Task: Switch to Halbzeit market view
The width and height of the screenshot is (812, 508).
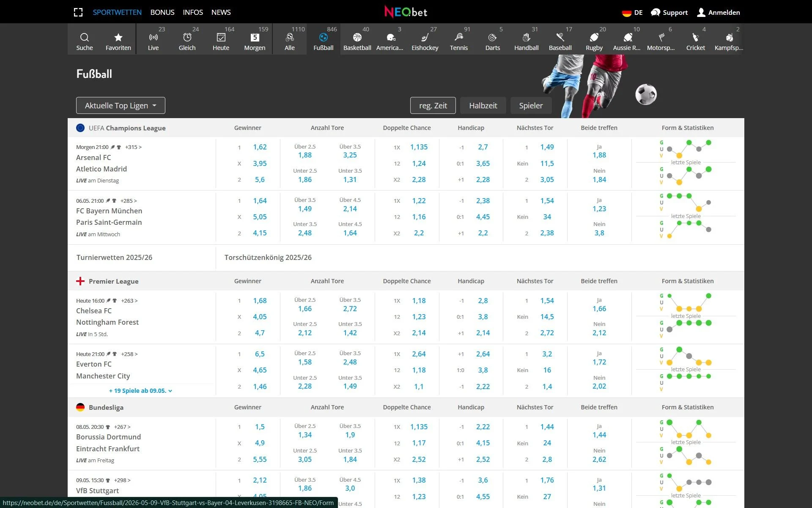Action: [x=483, y=105]
